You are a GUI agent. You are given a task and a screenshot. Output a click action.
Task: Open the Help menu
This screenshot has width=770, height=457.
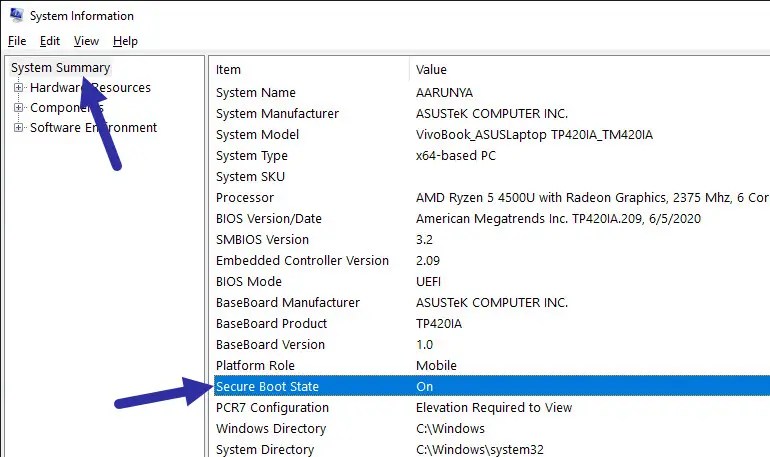pyautogui.click(x=125, y=41)
